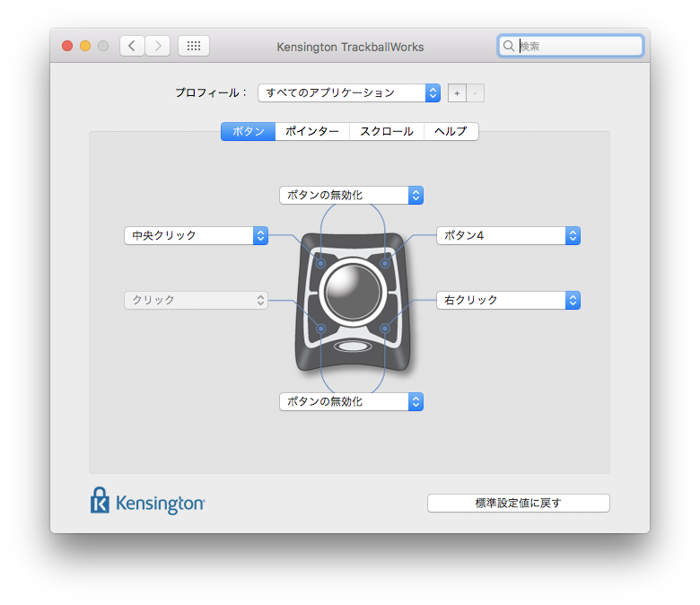Viewport: 700px width, 605px height.
Task: Click the プロフィール label
Action: 211,92
